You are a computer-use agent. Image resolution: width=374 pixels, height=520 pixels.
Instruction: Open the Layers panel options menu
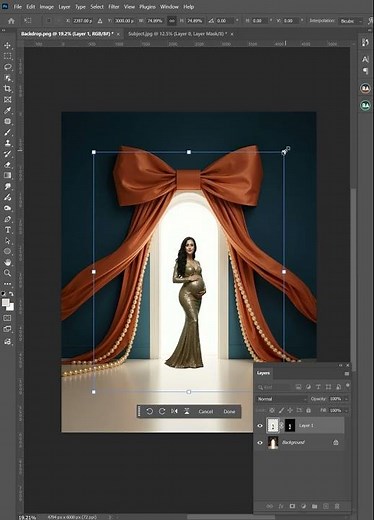[347, 374]
